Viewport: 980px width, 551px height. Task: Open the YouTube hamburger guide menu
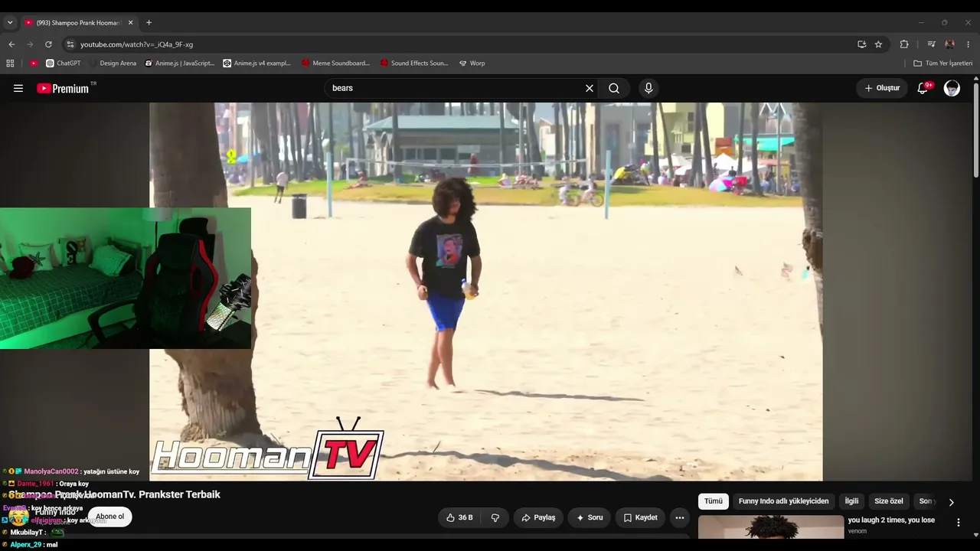point(18,88)
